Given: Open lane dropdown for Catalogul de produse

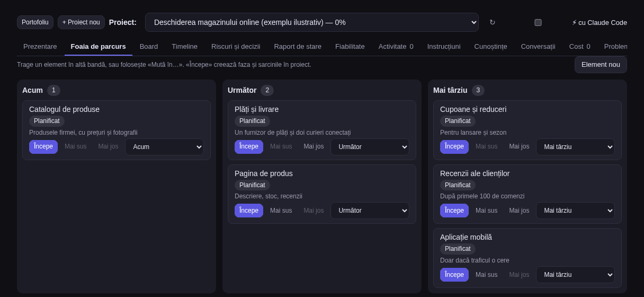Looking at the screenshot, I should click(164, 147).
